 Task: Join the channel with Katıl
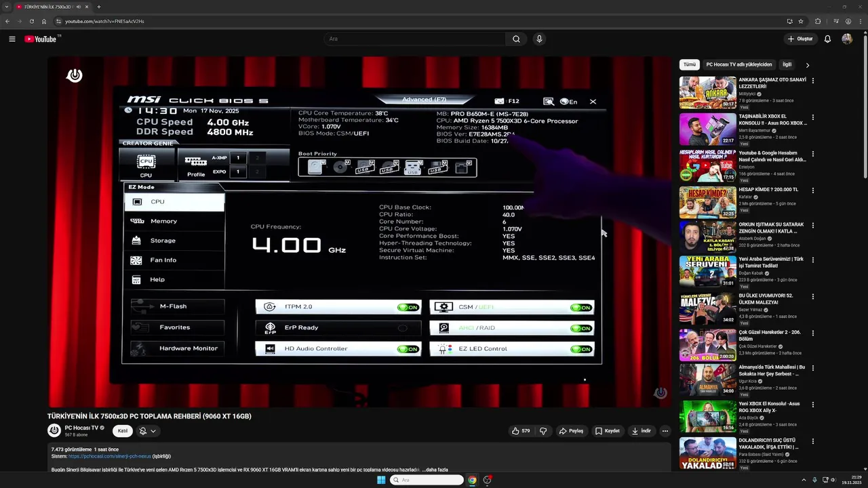[x=123, y=430]
